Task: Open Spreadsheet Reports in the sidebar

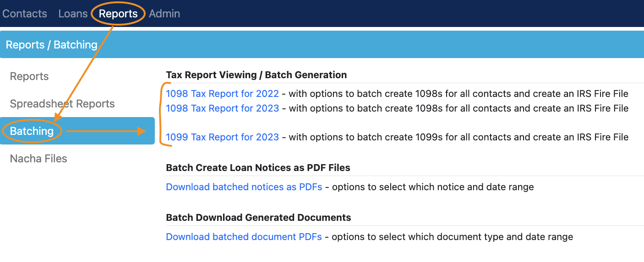Action: 62,104
